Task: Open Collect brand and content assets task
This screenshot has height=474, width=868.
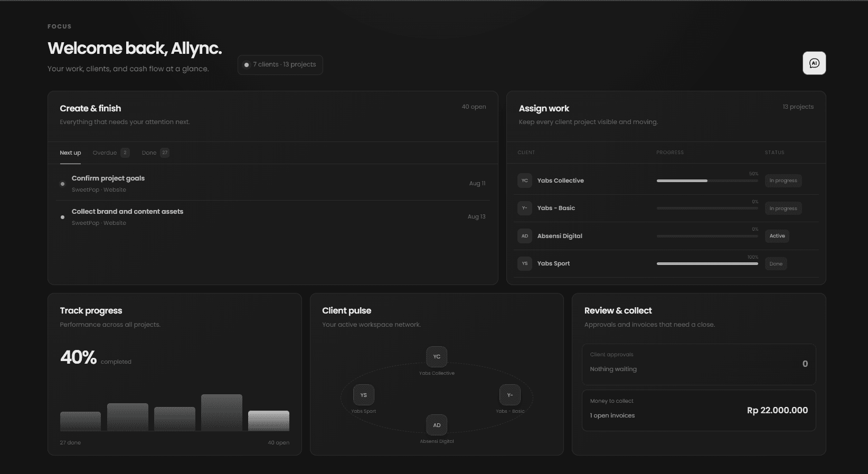Action: click(273, 217)
